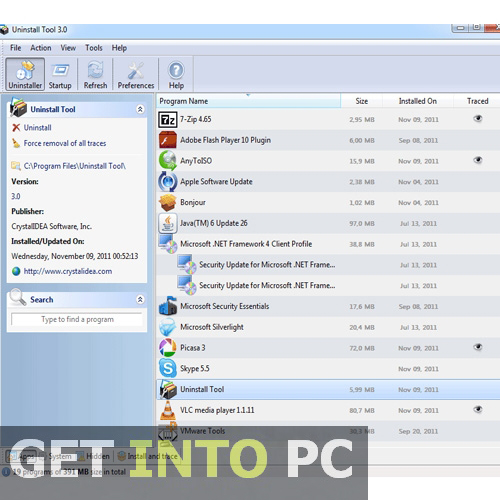Switch to the Startup toolbar view
Image resolution: width=500 pixels, height=500 pixels.
[60, 74]
